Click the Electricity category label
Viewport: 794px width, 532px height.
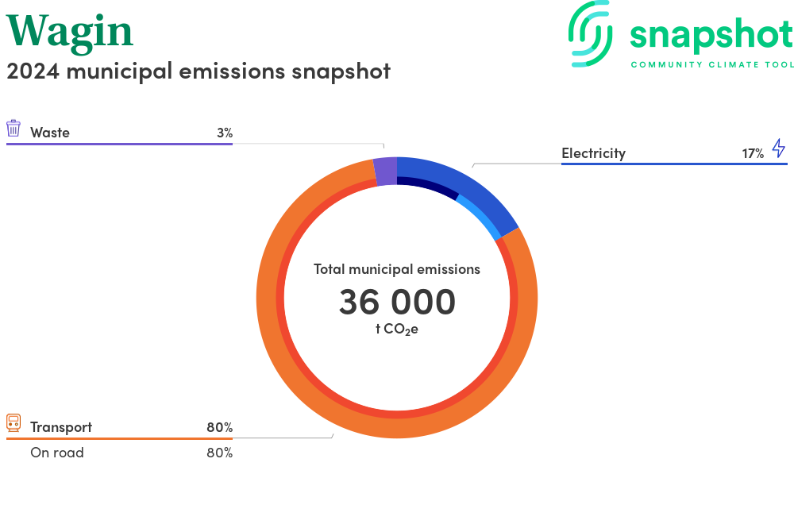(593, 153)
